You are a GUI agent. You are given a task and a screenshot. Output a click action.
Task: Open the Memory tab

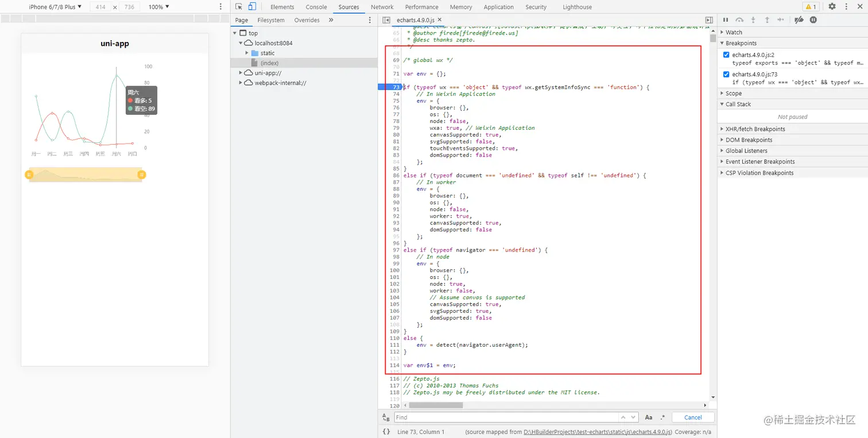click(460, 7)
